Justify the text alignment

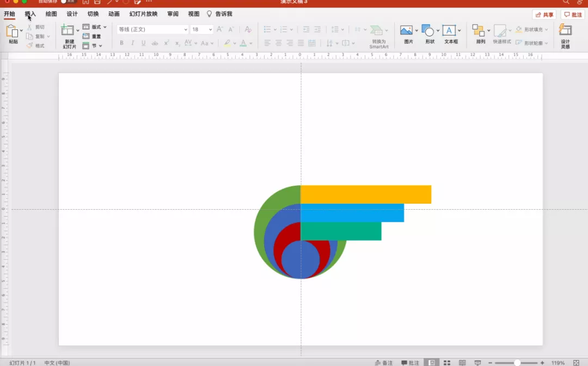[x=301, y=43]
